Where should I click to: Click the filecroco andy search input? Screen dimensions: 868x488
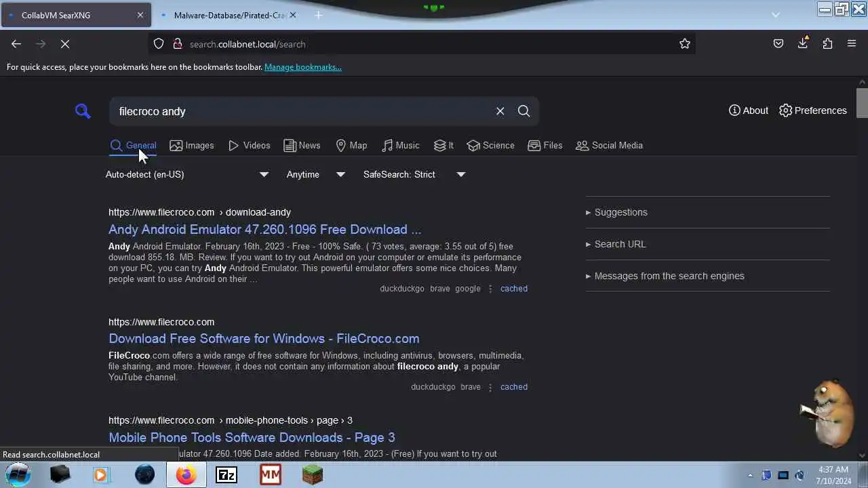302,111
